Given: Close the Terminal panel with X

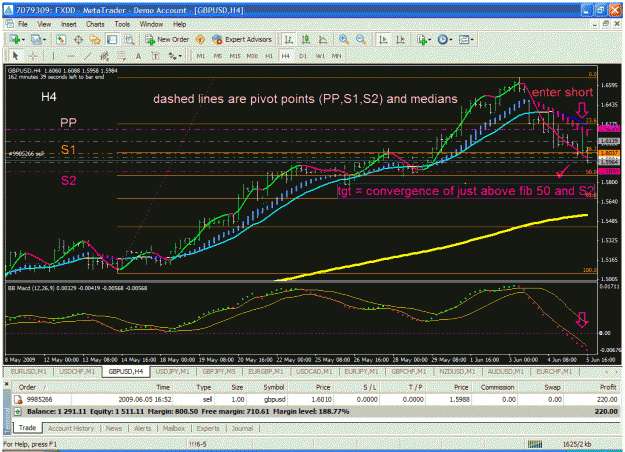Looking at the screenshot, I should [7, 384].
